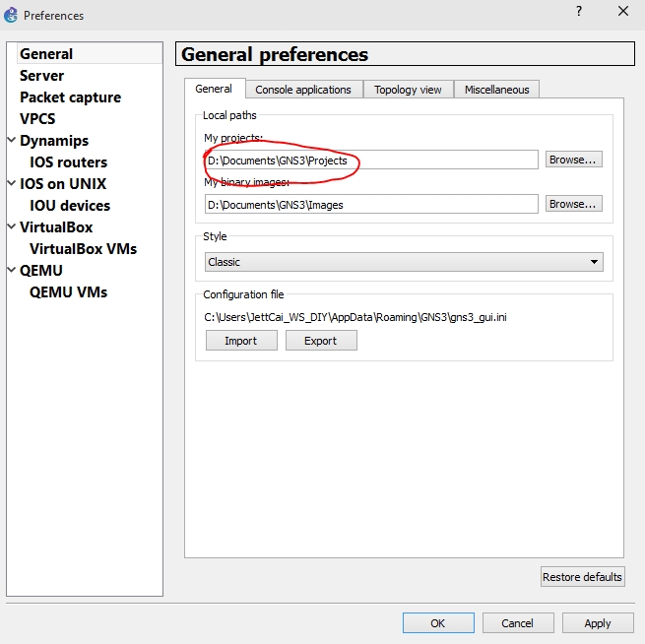Click inside the My projects path field

(x=371, y=160)
